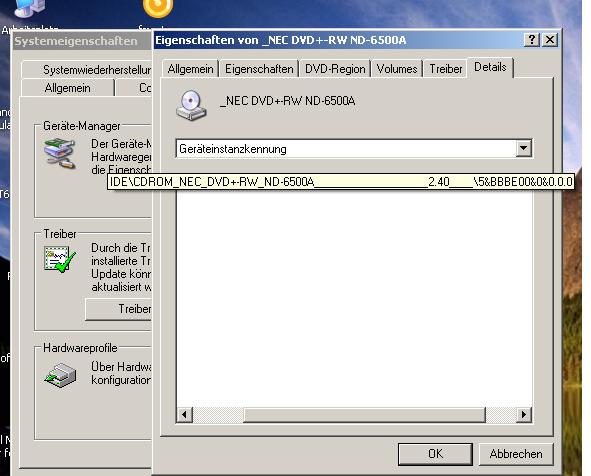Switch to the Treiber tab of DVD properties
The height and width of the screenshot is (476, 591).
click(x=446, y=69)
